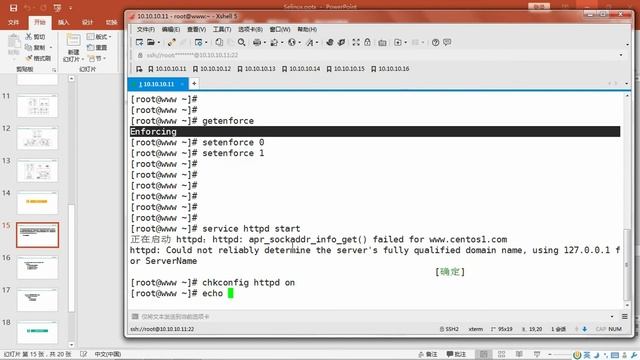
Task: Click the Print icon in Xshell toolbar
Action: 257,42
